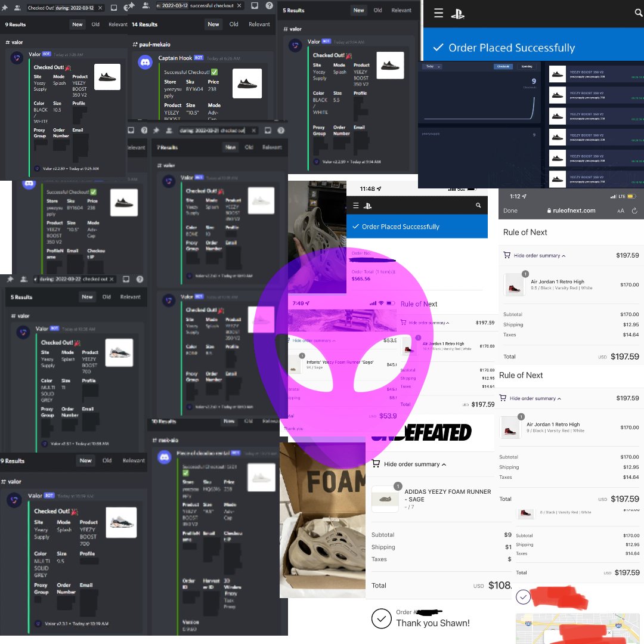Open the 'Today' period dropdown in the checkout dashboard
This screenshot has height=644, width=644.
pos(432,66)
